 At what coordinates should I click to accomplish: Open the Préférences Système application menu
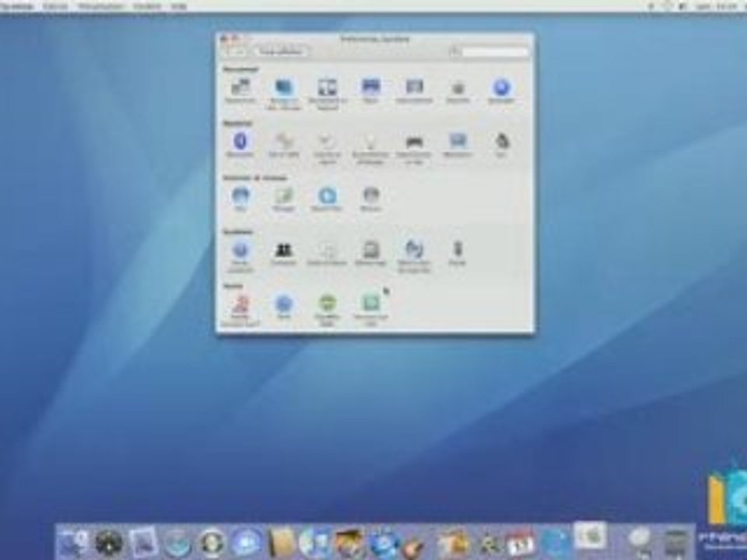pyautogui.click(x=17, y=6)
